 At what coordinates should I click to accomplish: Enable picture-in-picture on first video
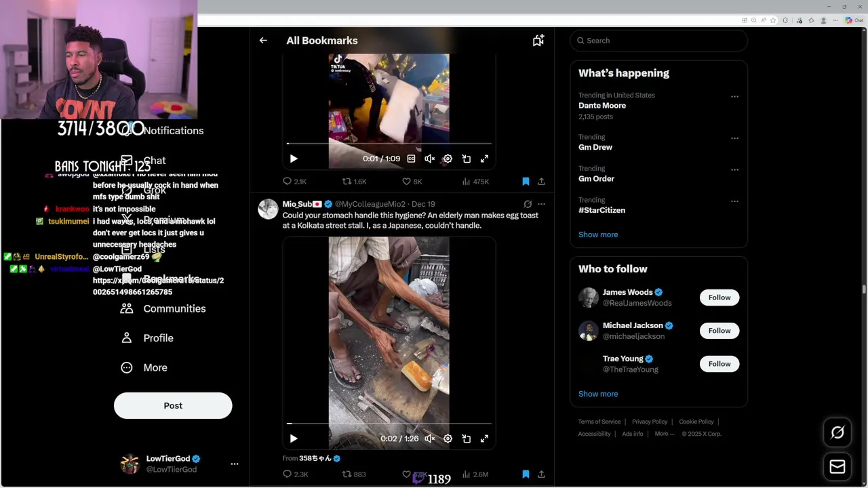(467, 159)
